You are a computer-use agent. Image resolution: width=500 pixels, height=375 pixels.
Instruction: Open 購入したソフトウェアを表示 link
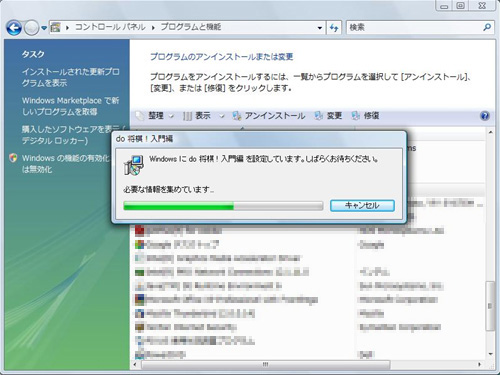pyautogui.click(x=73, y=135)
